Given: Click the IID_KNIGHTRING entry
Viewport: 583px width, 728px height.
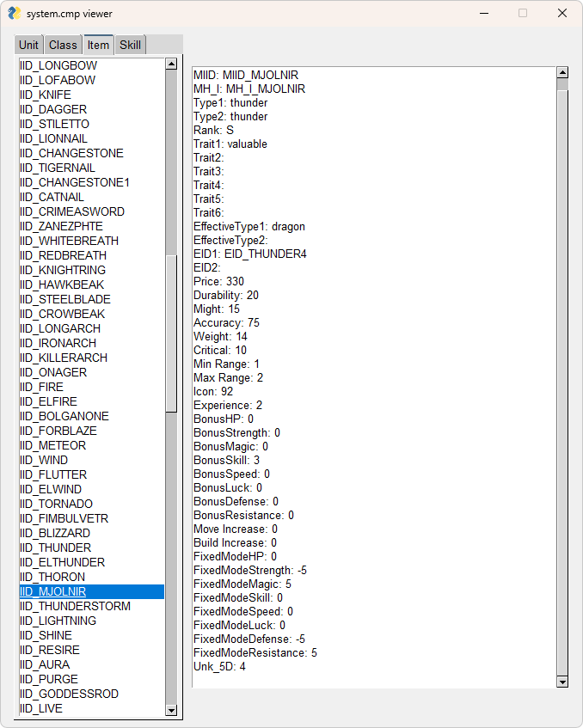Looking at the screenshot, I should 63,270.
